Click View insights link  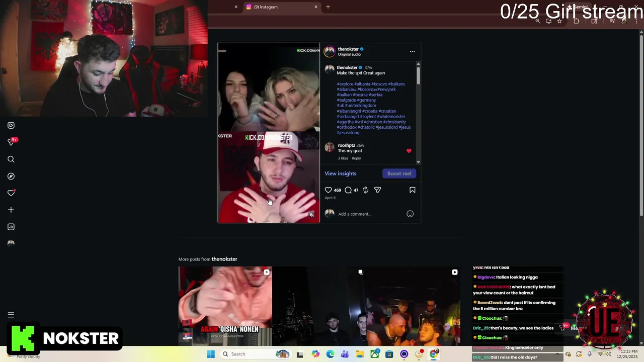pos(341,173)
